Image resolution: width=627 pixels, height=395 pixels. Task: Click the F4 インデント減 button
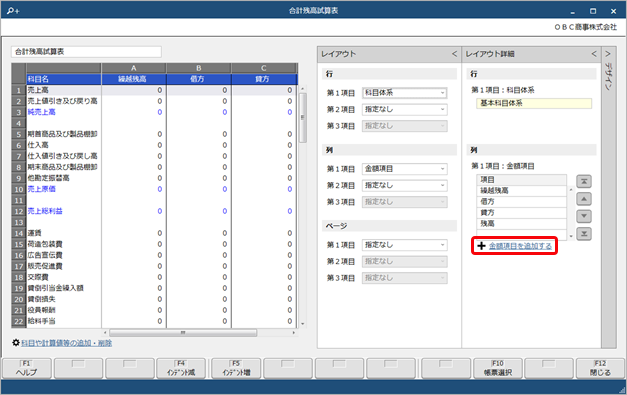coord(181,368)
